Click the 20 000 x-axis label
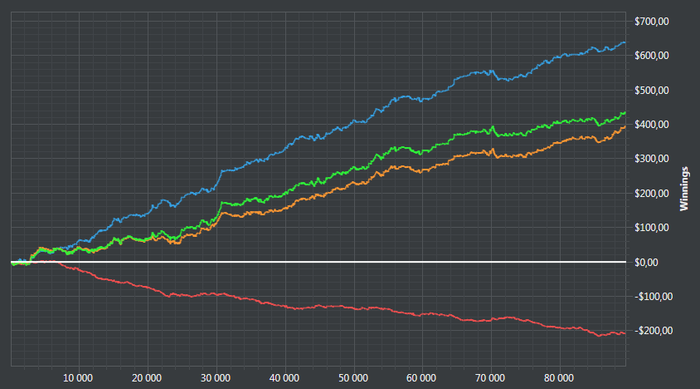The image size is (700, 389). [146, 378]
